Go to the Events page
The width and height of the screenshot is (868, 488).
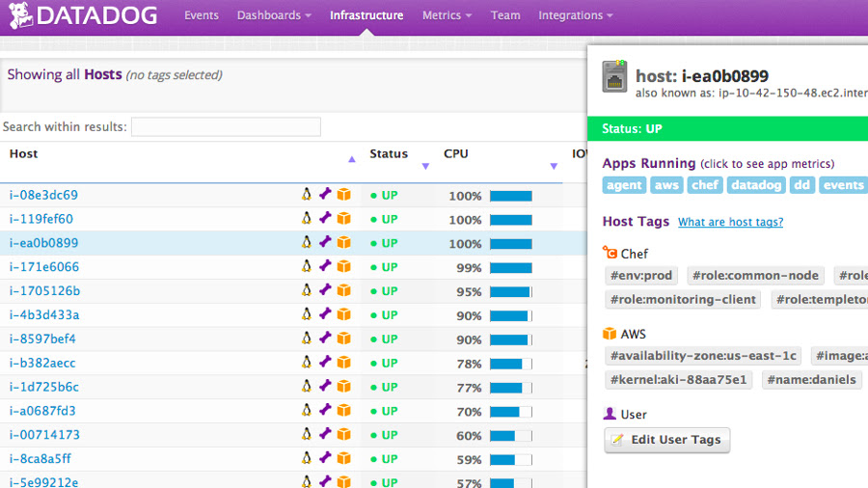pyautogui.click(x=202, y=15)
